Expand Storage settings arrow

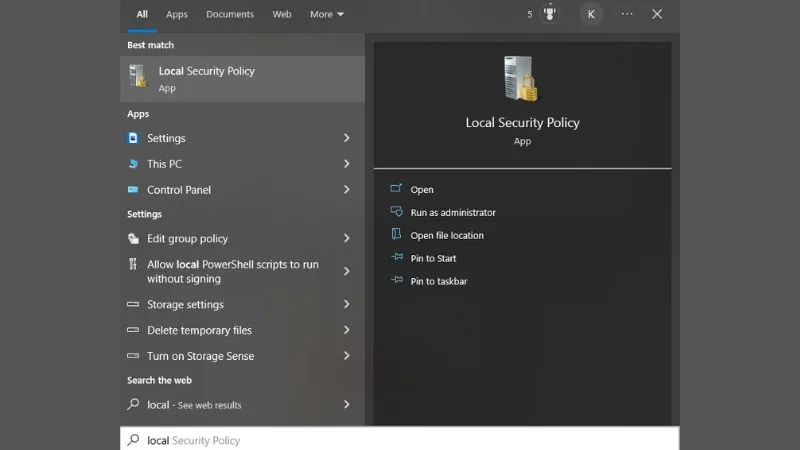tap(346, 304)
